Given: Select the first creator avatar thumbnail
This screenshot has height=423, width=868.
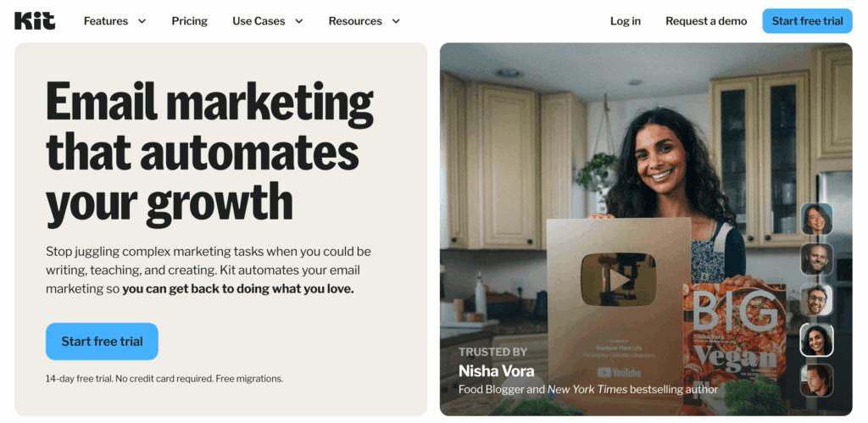Looking at the screenshot, I should (x=816, y=219).
